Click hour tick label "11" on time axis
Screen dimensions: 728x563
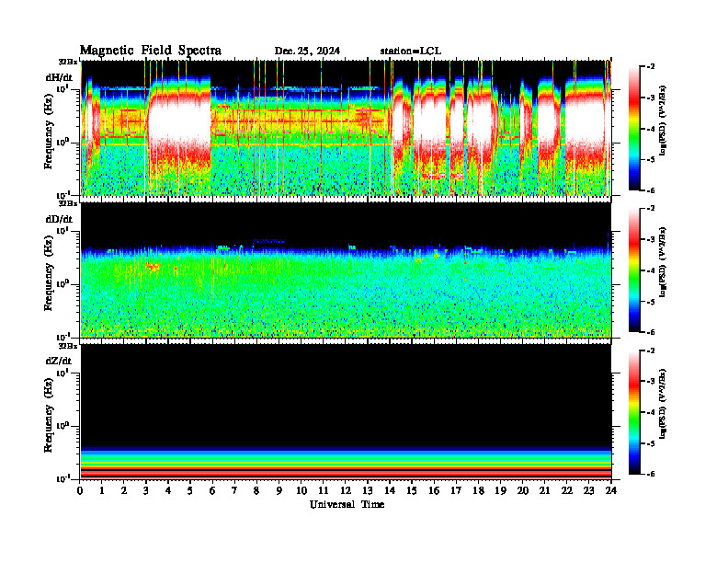tap(324, 490)
